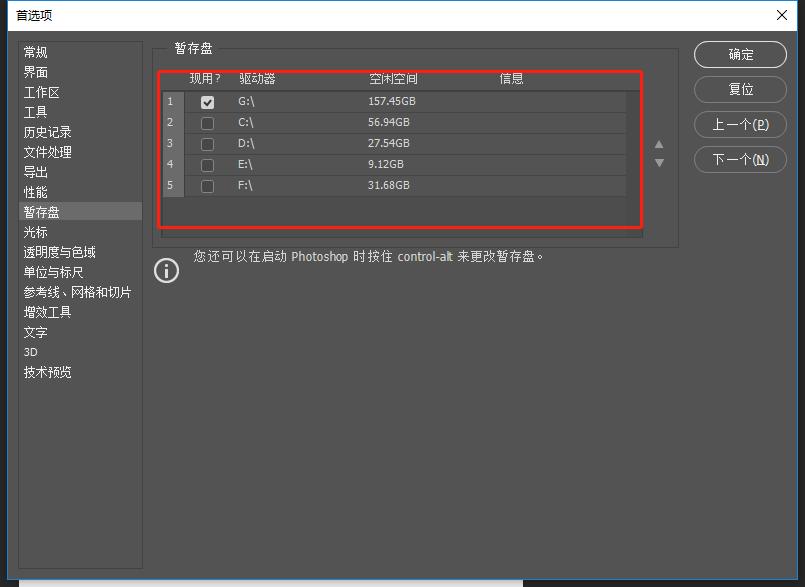The width and height of the screenshot is (805, 587).
Task: Open the 文字 preferences page
Action: [x=36, y=331]
